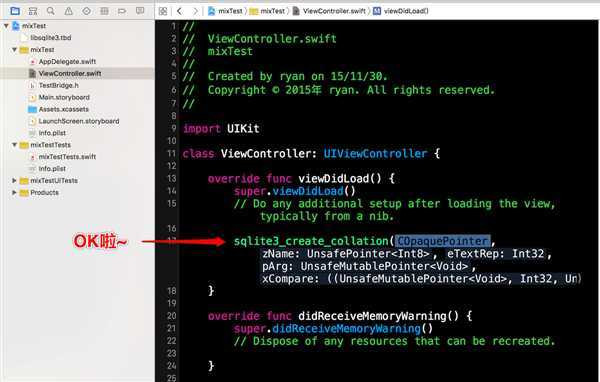Click super.didReceiveMemoryWarning() call
Screen dimensions: 600x382
(x=333, y=328)
